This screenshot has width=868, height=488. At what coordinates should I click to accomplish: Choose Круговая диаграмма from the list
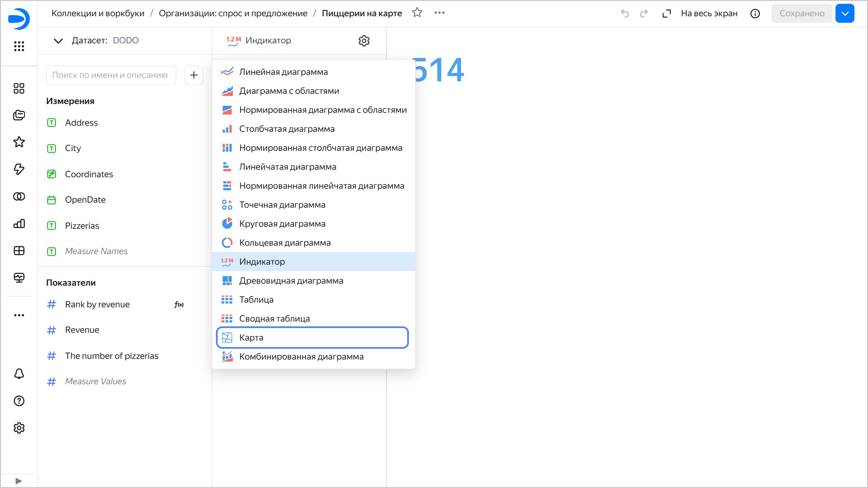point(282,224)
